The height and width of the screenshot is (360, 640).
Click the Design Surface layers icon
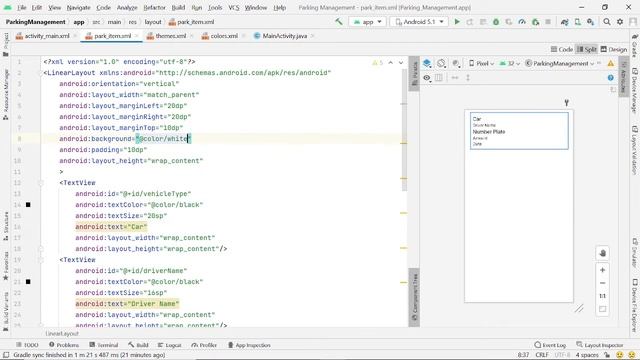pos(427,63)
